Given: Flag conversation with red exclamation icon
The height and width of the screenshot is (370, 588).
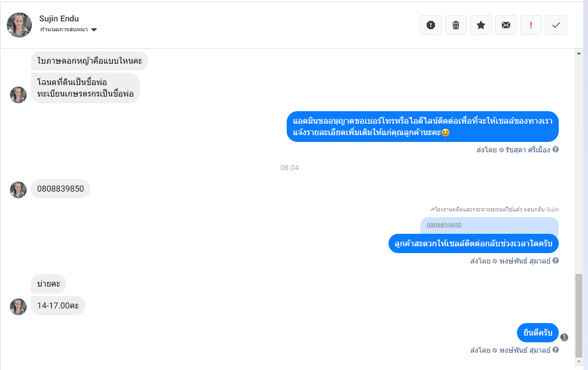Looking at the screenshot, I should pyautogui.click(x=531, y=25).
